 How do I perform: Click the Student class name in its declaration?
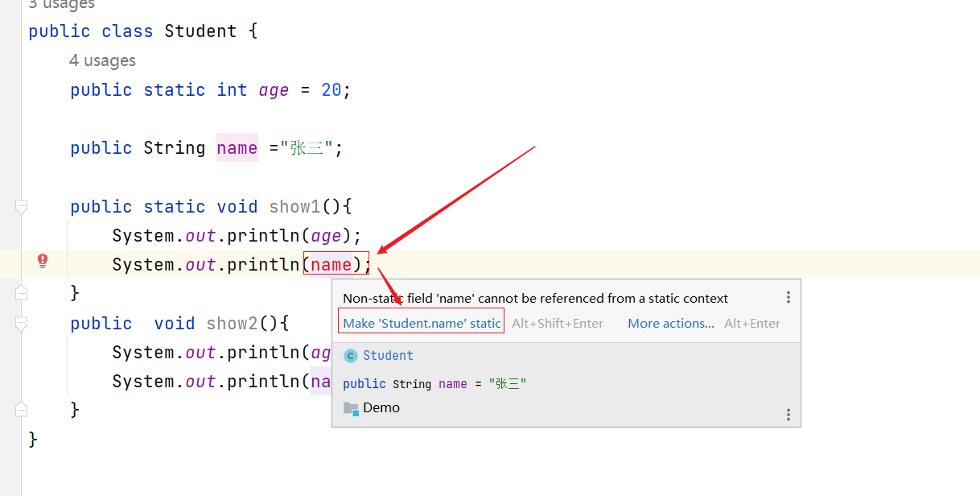click(200, 31)
